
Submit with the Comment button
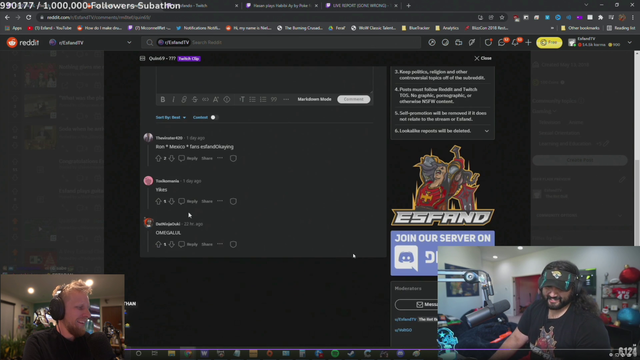point(353,99)
